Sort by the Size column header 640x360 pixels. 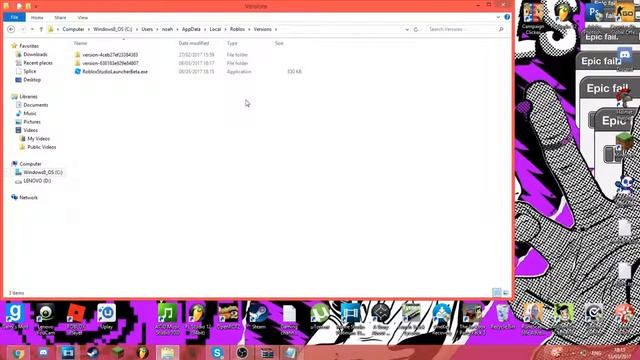pyautogui.click(x=279, y=43)
